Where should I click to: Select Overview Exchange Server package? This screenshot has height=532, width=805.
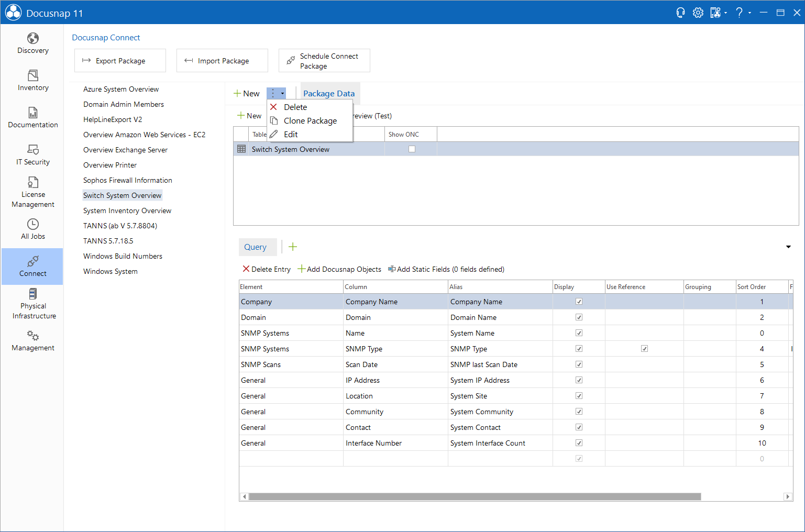point(125,150)
